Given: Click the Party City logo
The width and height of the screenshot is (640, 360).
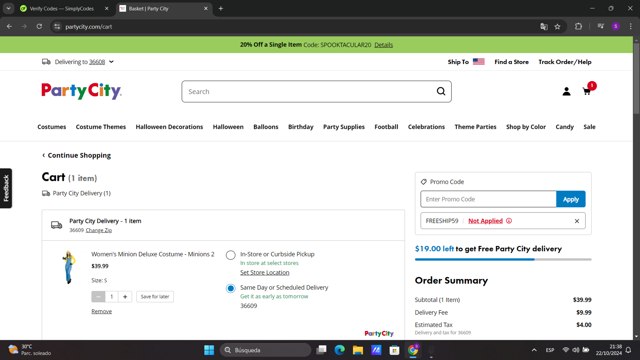Looking at the screenshot, I should pyautogui.click(x=81, y=91).
